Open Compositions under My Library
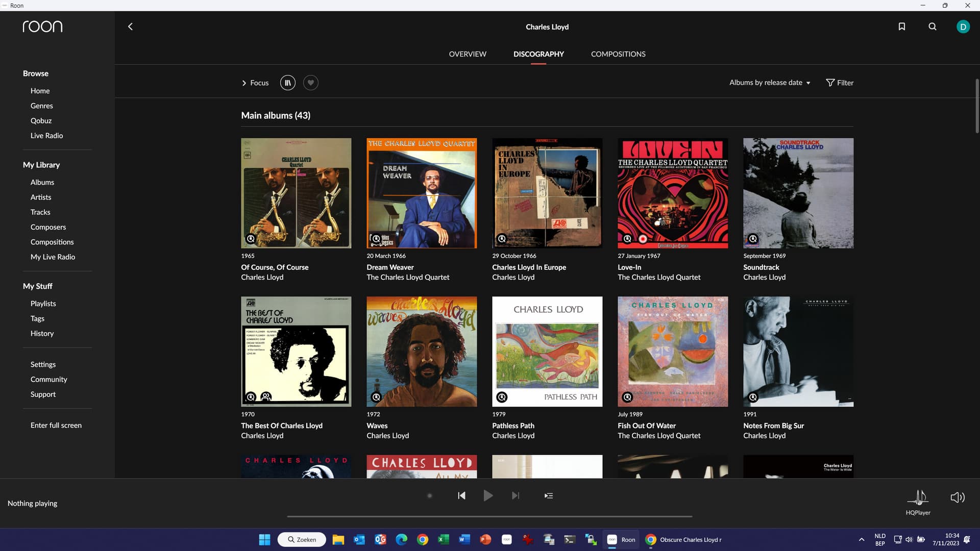Image resolution: width=980 pixels, height=551 pixels. pos(52,242)
